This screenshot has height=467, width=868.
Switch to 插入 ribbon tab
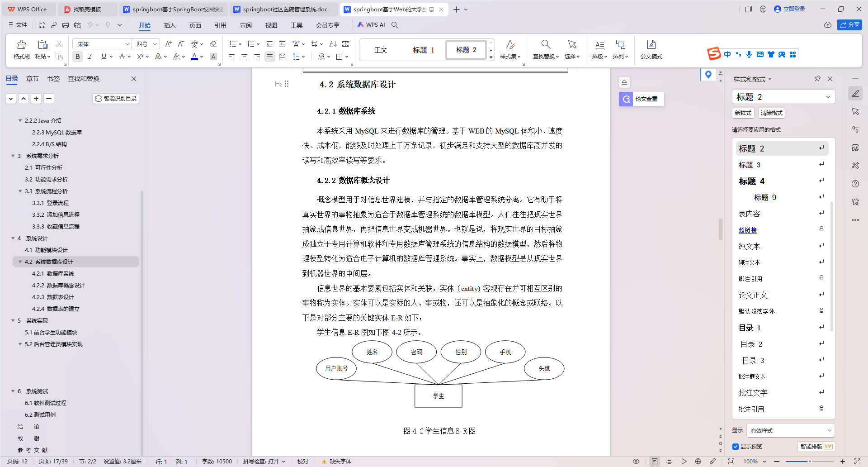pyautogui.click(x=170, y=25)
